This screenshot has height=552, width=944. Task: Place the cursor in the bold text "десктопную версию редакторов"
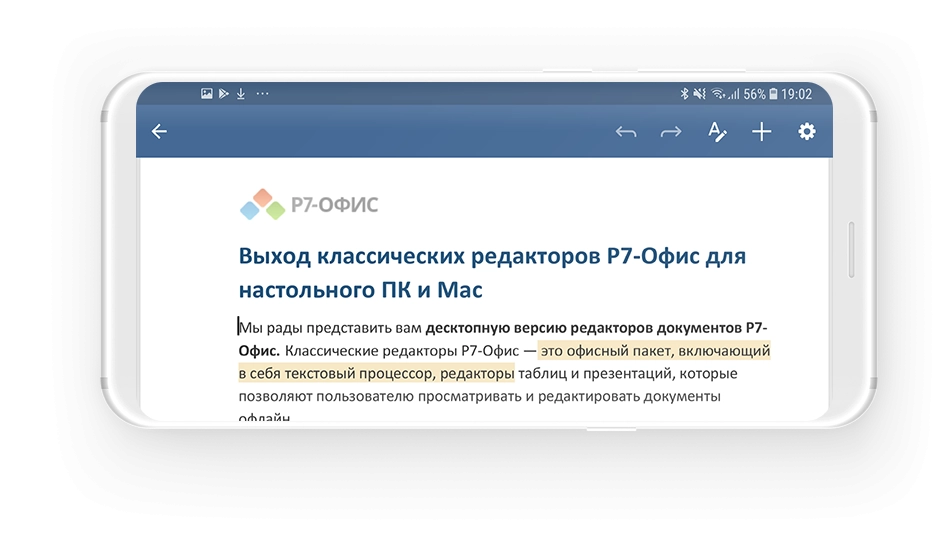[x=538, y=328]
